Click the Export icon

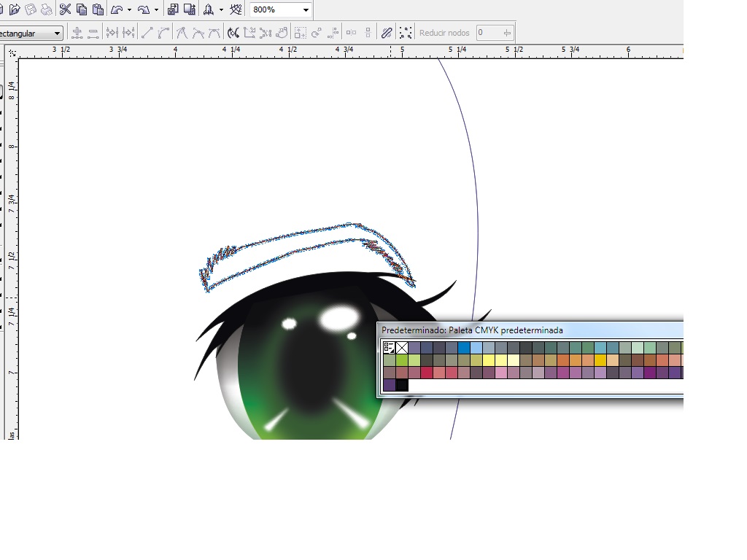point(190,9)
